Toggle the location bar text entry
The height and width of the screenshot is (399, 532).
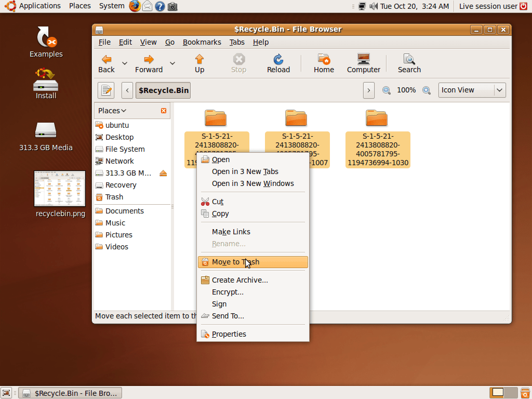click(106, 90)
